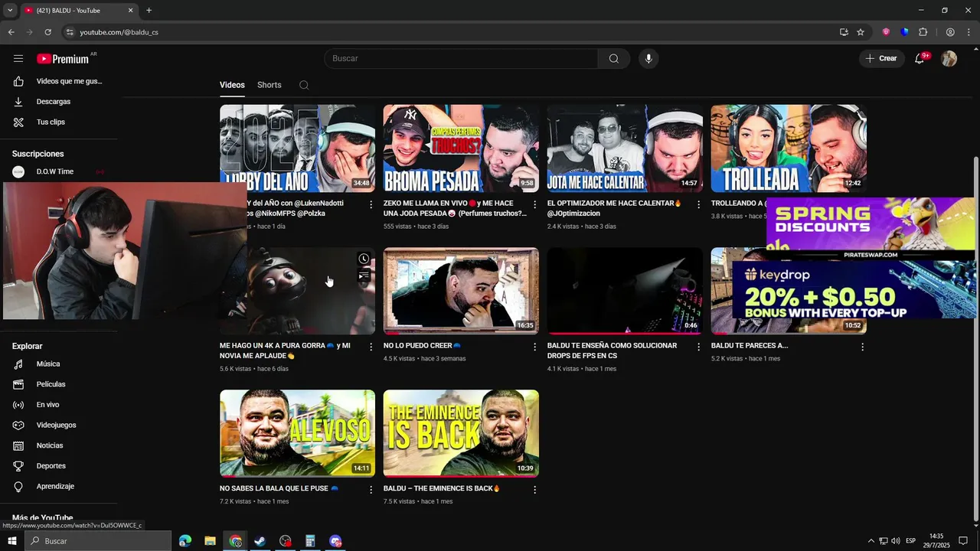View site information in the address bar
Image resolution: width=980 pixels, height=551 pixels.
point(70,32)
